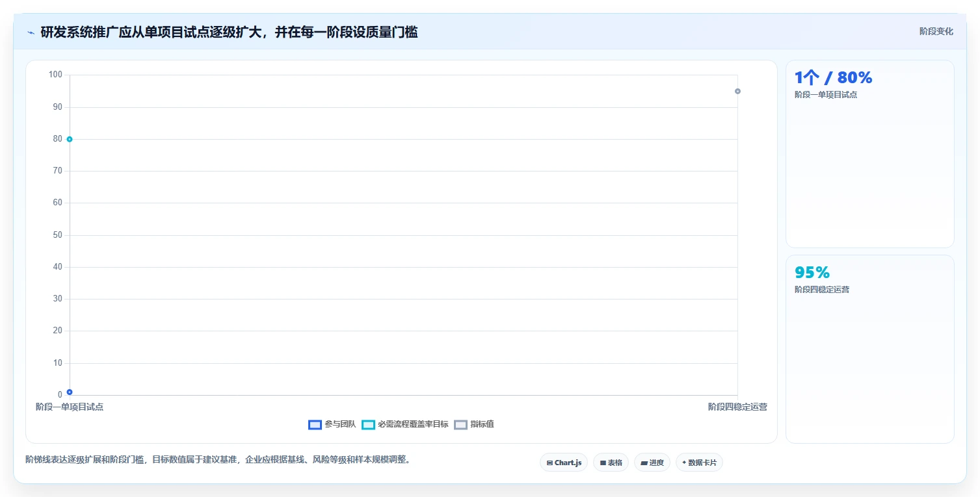980x497 pixels.
Task: Select the 进度 chip
Action: pos(652,463)
